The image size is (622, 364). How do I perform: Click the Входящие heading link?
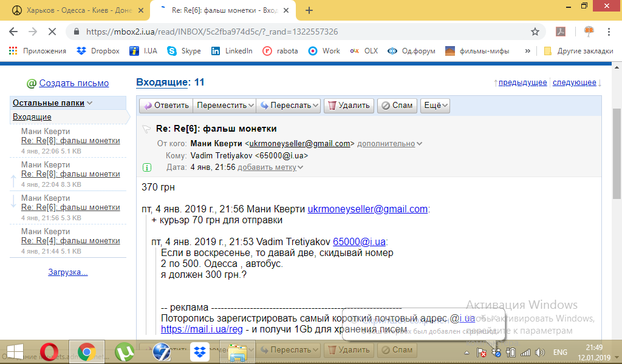pos(162,83)
